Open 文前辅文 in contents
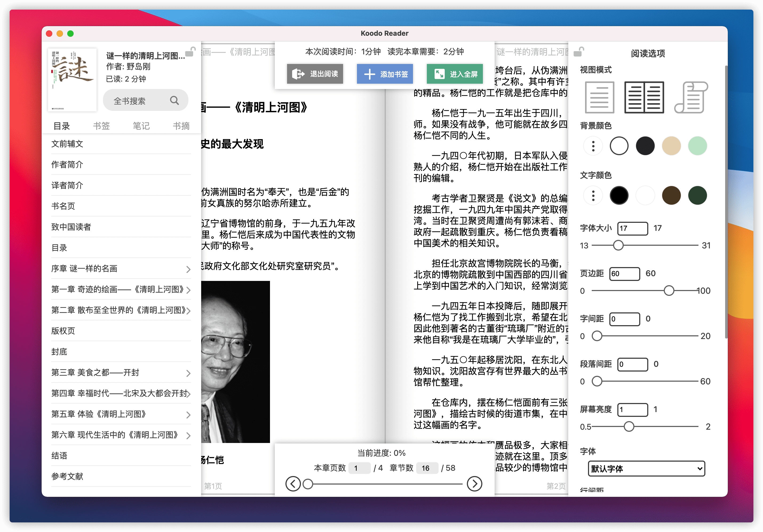Image resolution: width=763 pixels, height=532 pixels. (121, 144)
